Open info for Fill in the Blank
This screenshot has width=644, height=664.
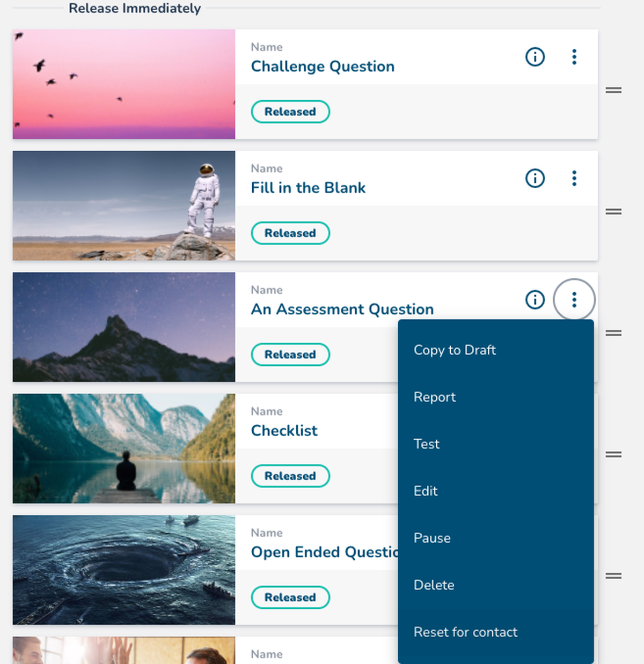(535, 178)
